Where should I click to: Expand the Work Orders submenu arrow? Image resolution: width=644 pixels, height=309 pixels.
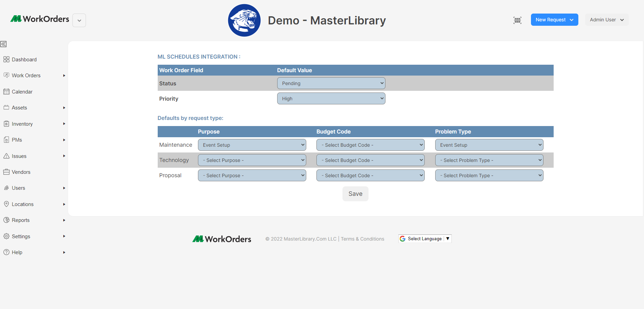tap(64, 76)
